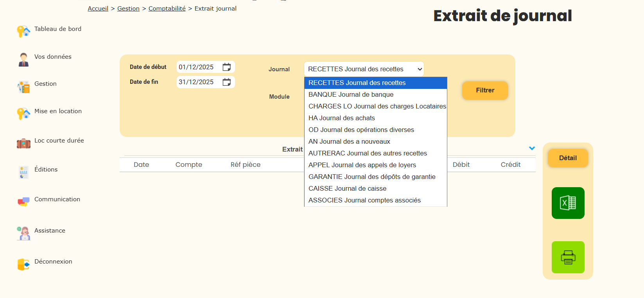This screenshot has width=644, height=298.
Task: Open calendar picker for Date de début
Action: (x=226, y=67)
